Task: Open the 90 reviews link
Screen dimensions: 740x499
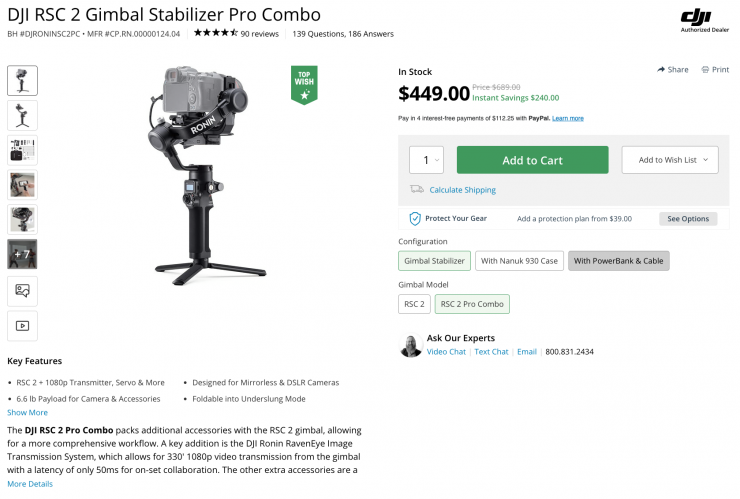Action: tap(260, 34)
